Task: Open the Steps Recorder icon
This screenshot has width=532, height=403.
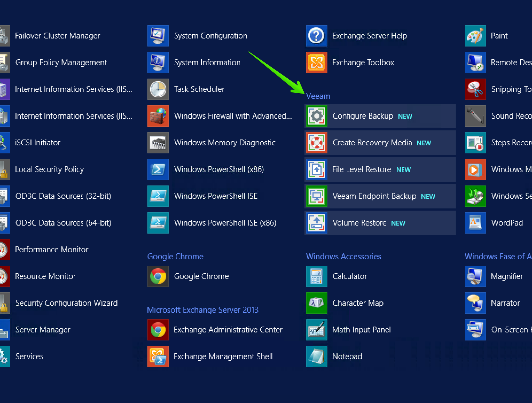Action: tap(475, 143)
